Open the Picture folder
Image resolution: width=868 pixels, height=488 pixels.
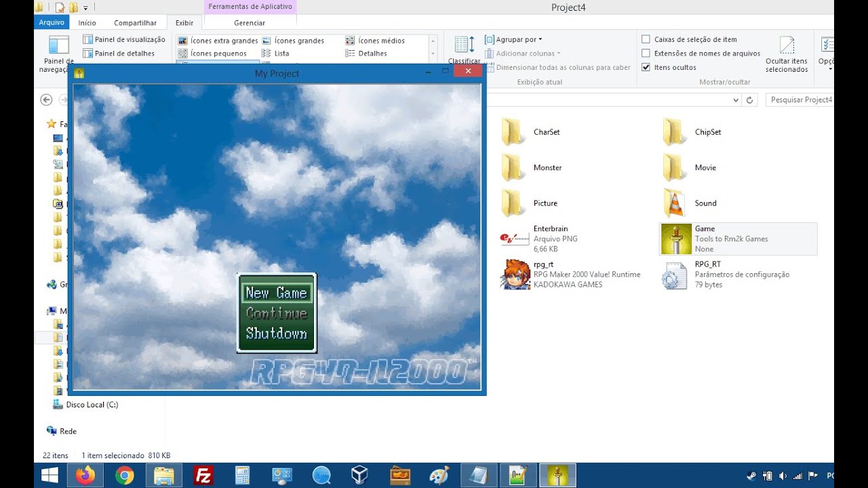(x=513, y=203)
